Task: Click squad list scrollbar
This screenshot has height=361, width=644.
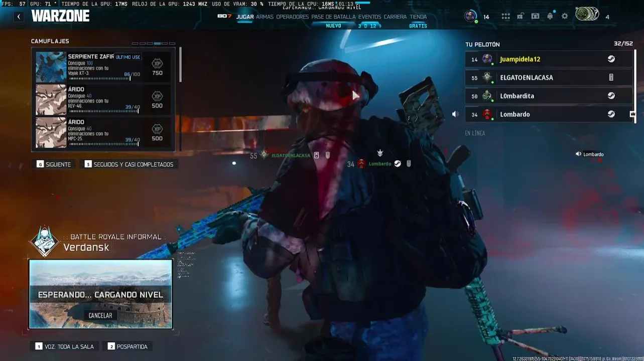Action: click(x=635, y=85)
